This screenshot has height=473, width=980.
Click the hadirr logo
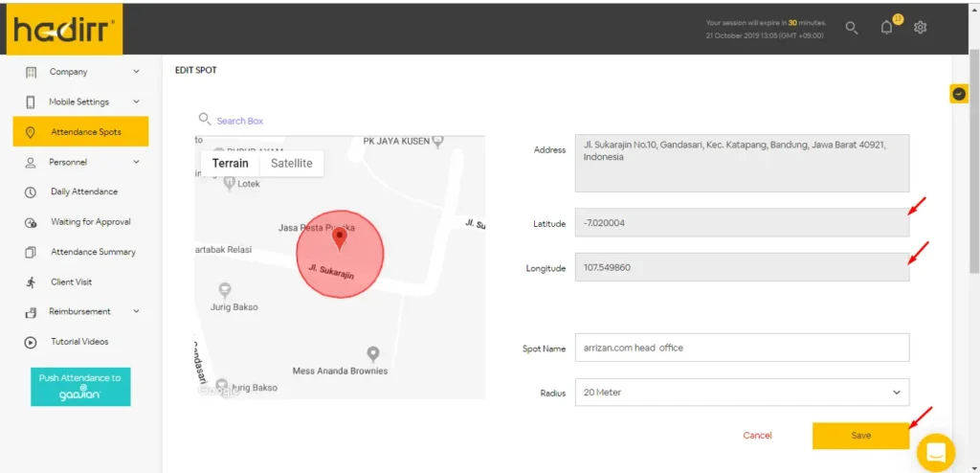(62, 29)
